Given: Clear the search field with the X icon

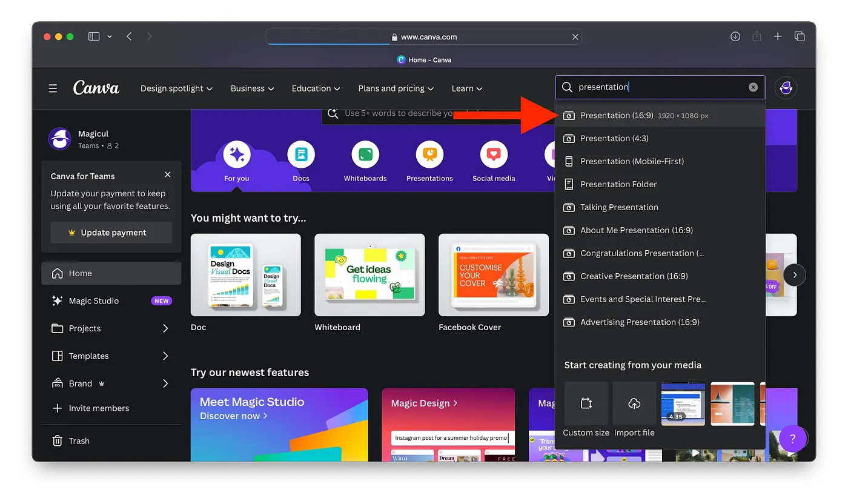Looking at the screenshot, I should 753,87.
